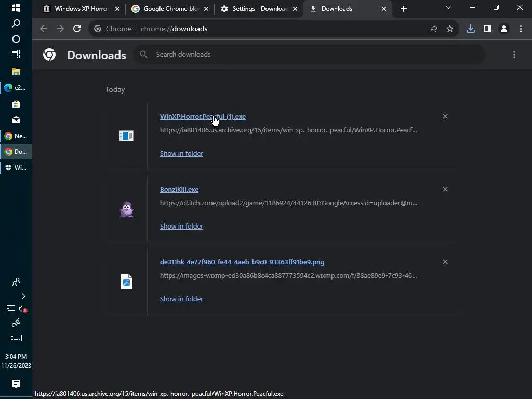Open Cortana circle on taskbar
The image size is (532, 399).
click(16, 39)
